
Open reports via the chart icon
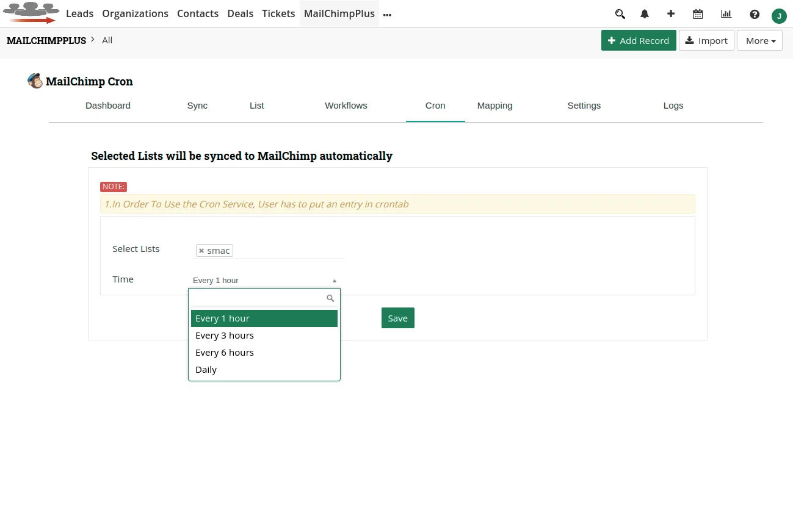click(726, 13)
